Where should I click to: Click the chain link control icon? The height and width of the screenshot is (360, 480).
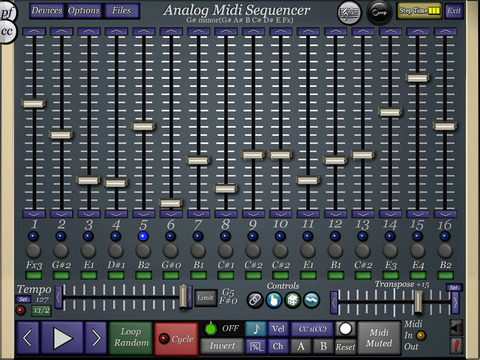pyautogui.click(x=255, y=300)
